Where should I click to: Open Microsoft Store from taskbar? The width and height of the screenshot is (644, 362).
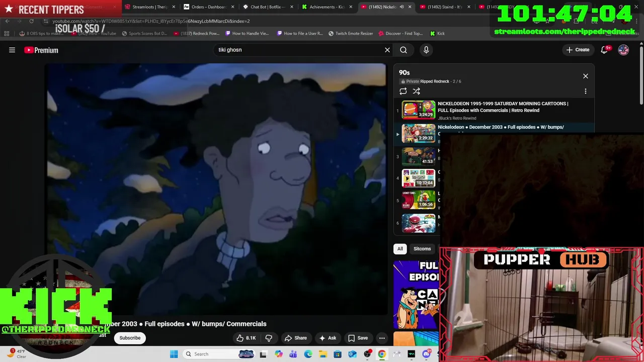click(338, 354)
